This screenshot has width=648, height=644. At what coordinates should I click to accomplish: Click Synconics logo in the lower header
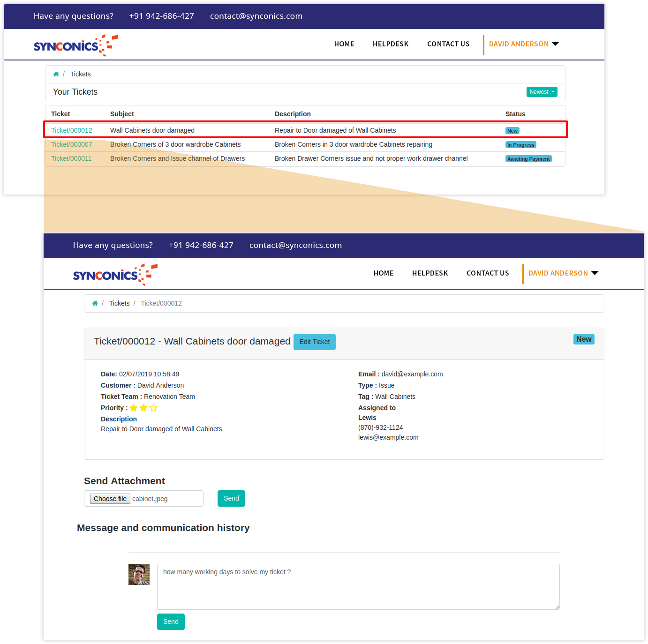tap(115, 275)
